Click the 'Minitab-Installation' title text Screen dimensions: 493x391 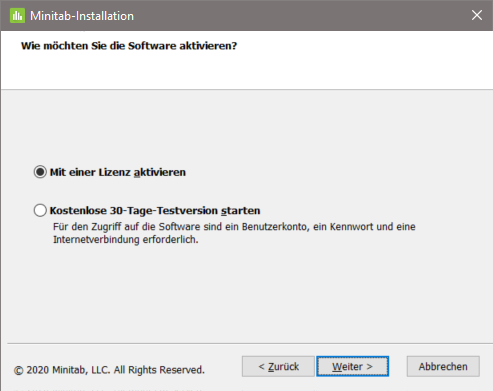click(x=82, y=16)
